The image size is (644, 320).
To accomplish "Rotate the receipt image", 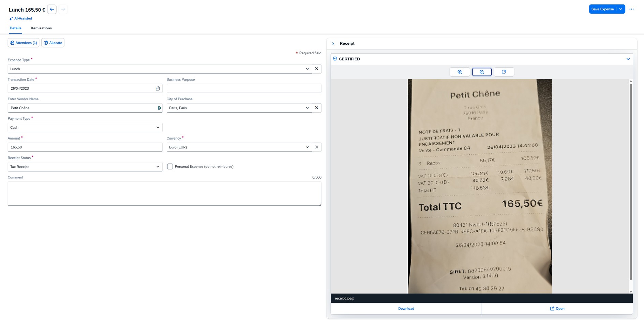I will 504,72.
